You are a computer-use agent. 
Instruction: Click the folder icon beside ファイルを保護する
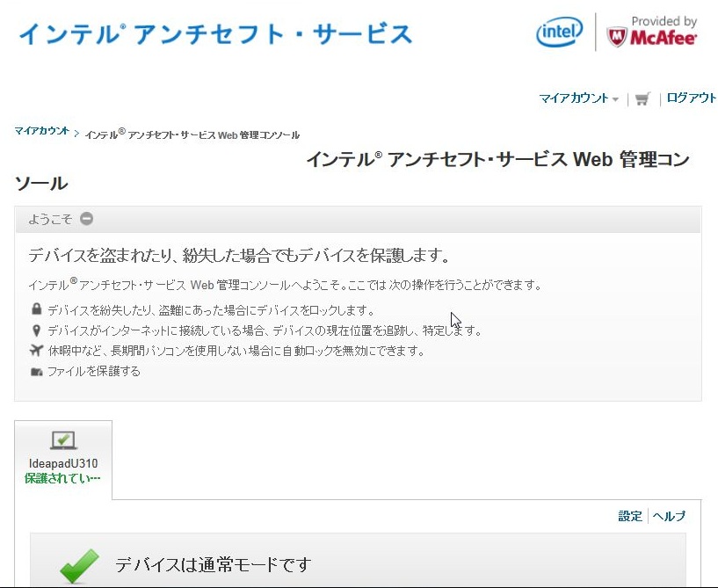(37, 372)
